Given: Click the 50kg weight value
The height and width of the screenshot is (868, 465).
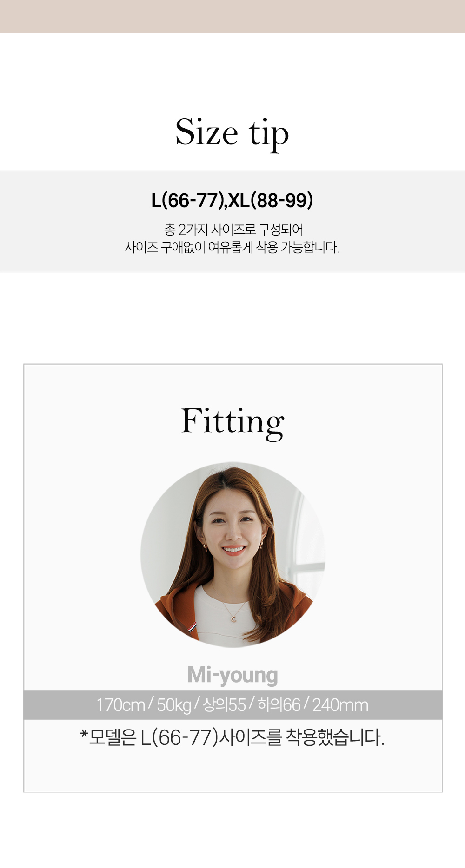Looking at the screenshot, I should (174, 705).
